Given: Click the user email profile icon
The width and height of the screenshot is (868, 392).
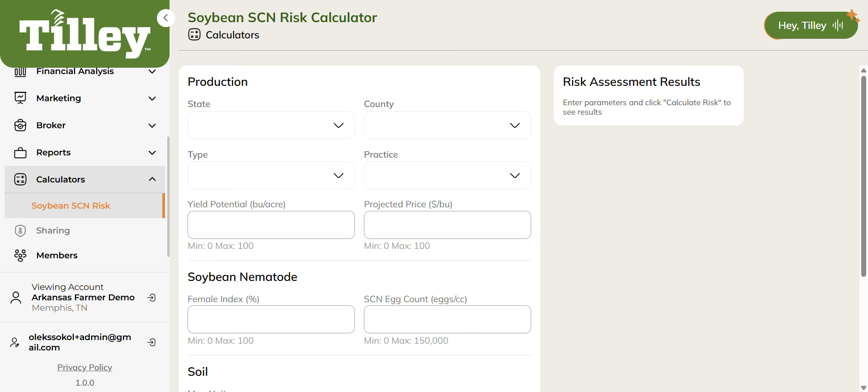Looking at the screenshot, I should click(15, 342).
